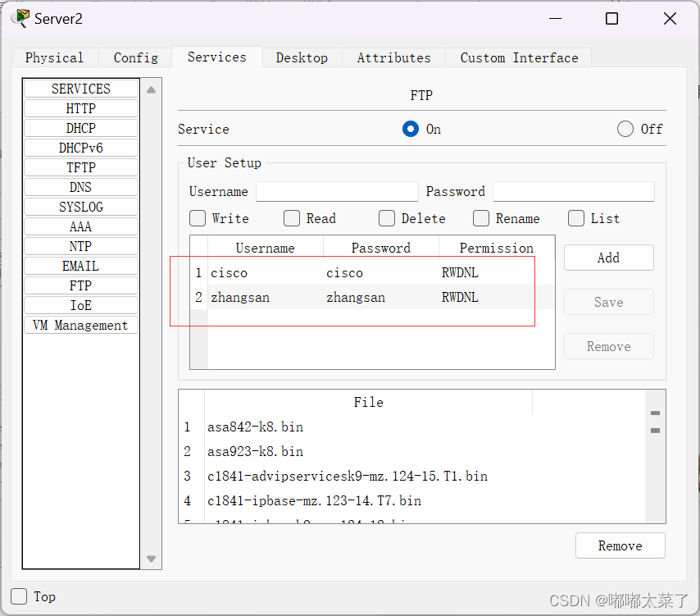The image size is (700, 616).
Task: Click the Server2 window app icon
Action: [x=20, y=18]
